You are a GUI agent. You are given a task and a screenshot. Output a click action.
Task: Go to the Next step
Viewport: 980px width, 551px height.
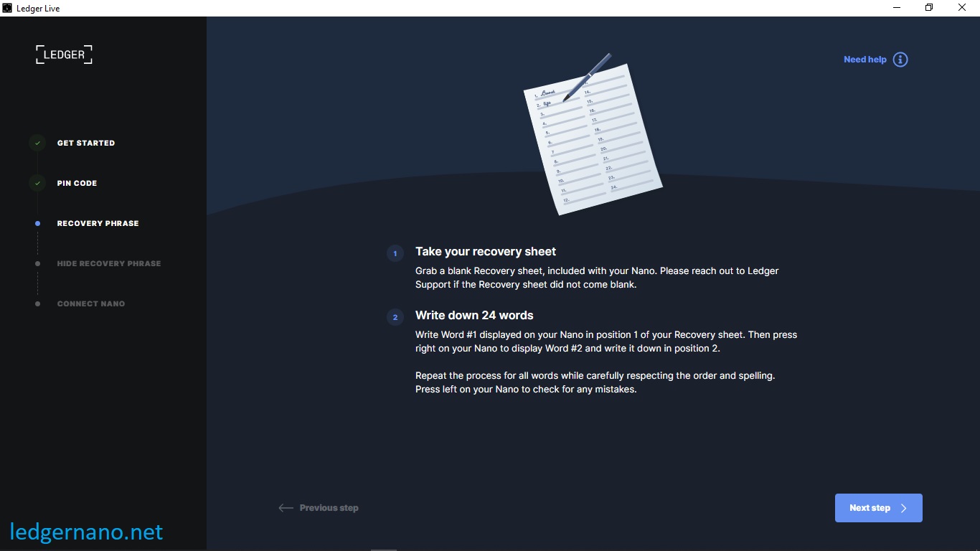tap(878, 508)
